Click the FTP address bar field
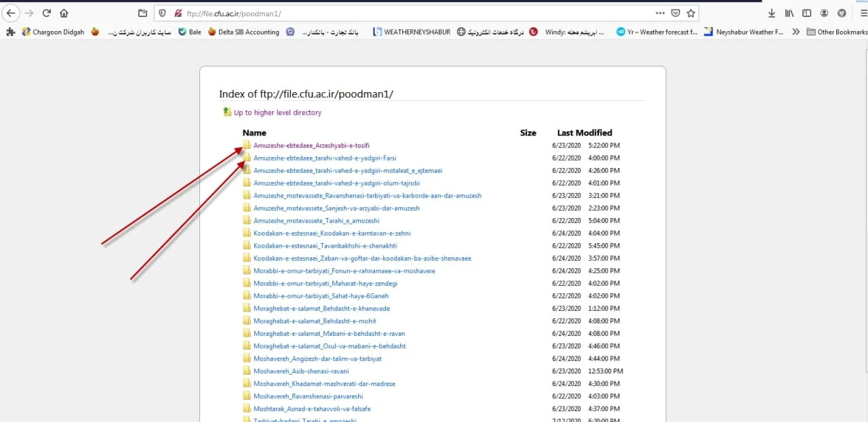868x422 pixels. tap(407, 13)
